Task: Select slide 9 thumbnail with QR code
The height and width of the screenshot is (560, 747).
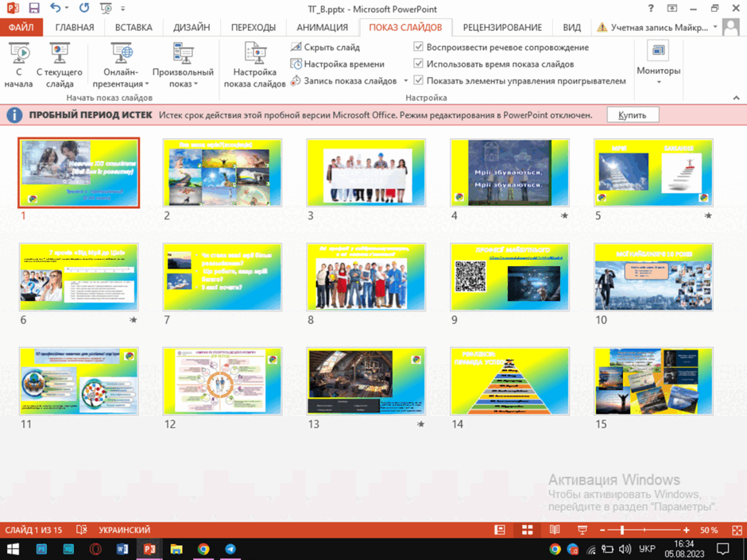Action: (x=509, y=276)
